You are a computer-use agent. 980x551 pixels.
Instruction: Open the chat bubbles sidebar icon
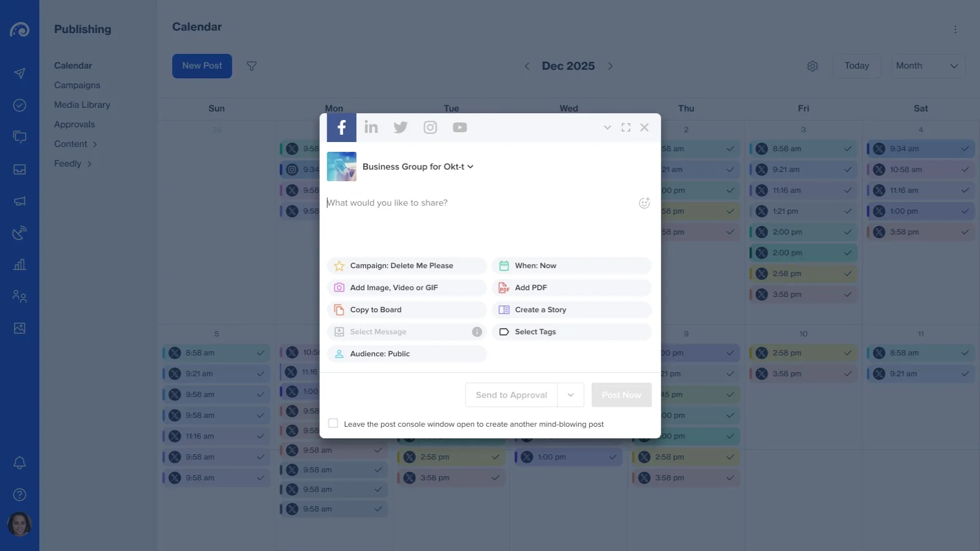pos(20,137)
